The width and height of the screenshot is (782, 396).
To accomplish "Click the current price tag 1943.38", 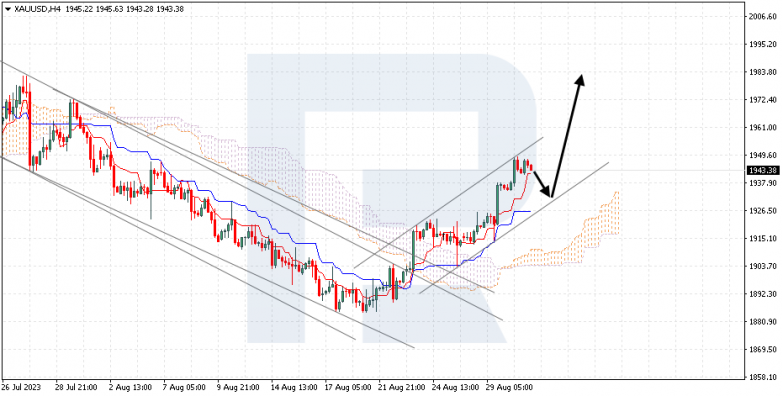I will coord(763,171).
